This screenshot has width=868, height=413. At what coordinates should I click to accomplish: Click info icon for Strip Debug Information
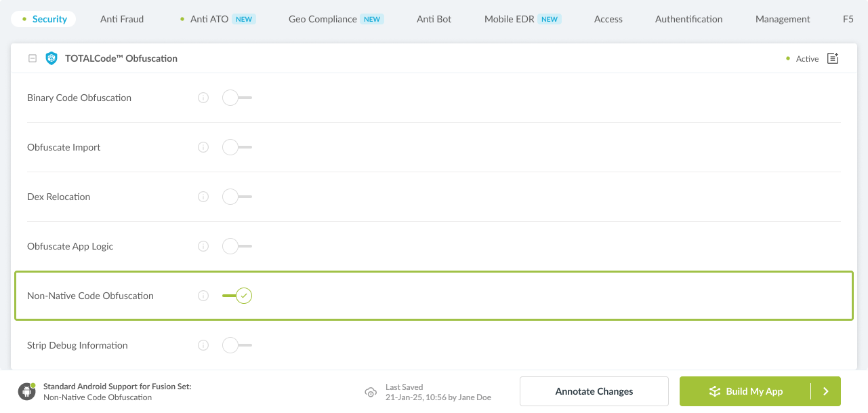[x=203, y=345]
